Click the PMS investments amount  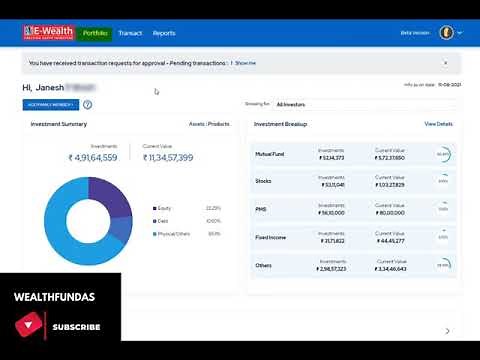coord(331,213)
